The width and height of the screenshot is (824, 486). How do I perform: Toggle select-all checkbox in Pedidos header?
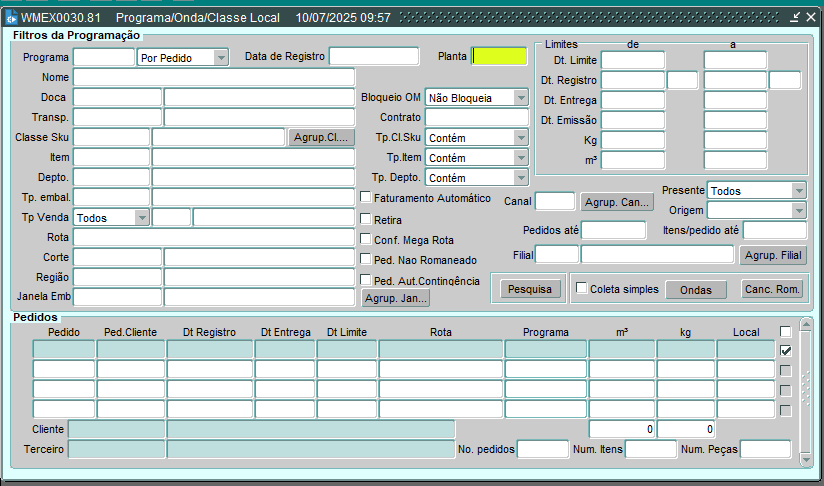coord(786,332)
